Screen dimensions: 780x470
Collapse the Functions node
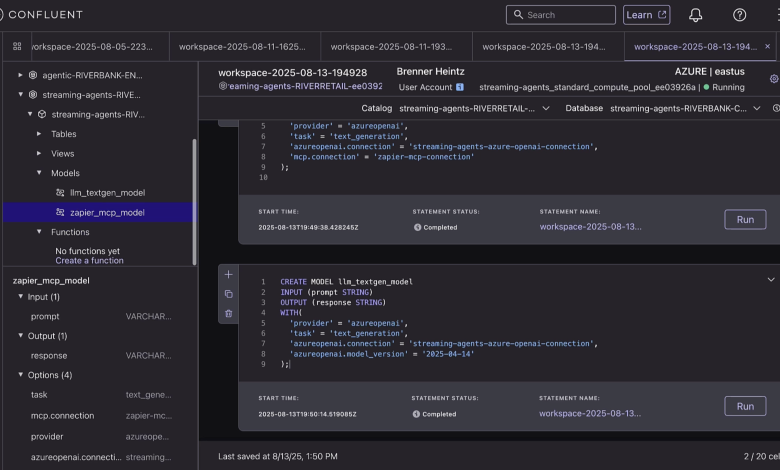39,231
